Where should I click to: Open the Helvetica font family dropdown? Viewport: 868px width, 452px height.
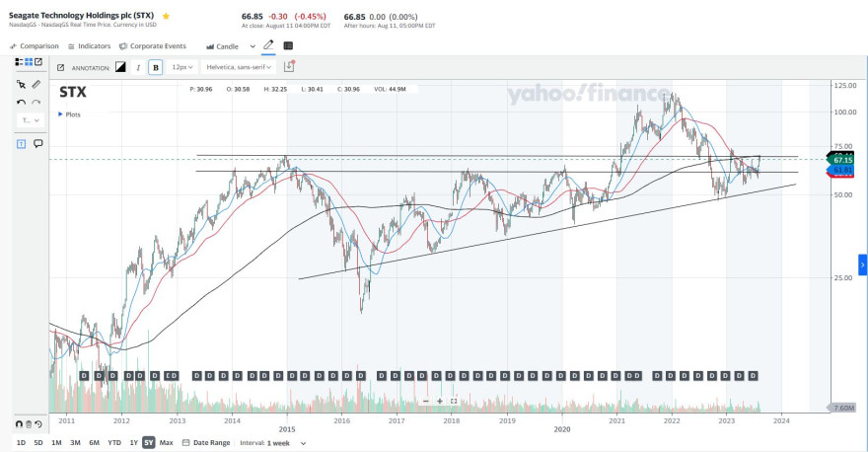tap(239, 67)
